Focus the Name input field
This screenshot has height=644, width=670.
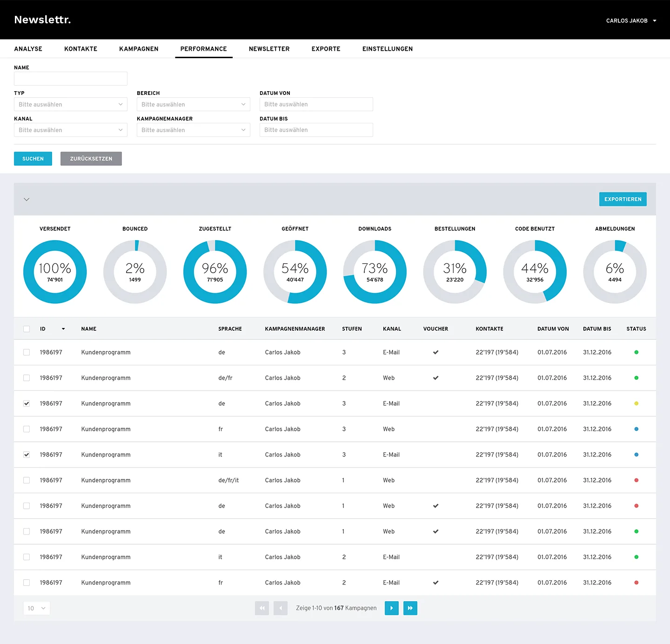point(71,79)
